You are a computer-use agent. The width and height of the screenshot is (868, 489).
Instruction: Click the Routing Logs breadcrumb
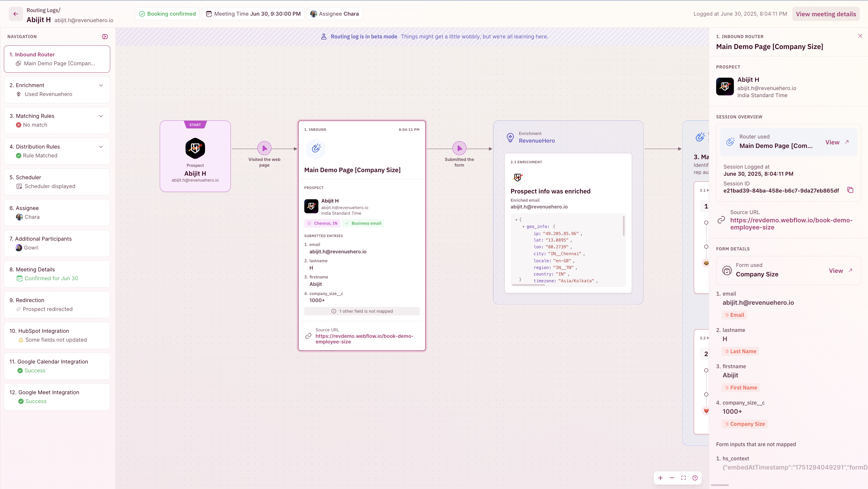43,10
